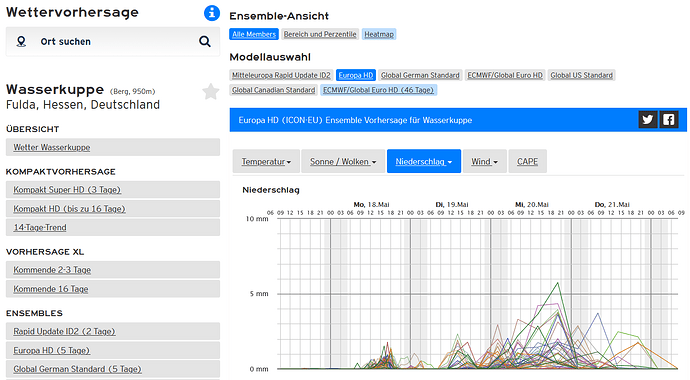Switch to the Heatmap view
The width and height of the screenshot is (690, 380).
pos(379,34)
